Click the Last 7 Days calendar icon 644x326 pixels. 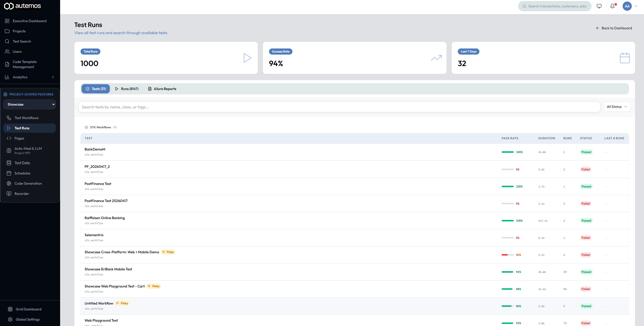pyautogui.click(x=625, y=58)
